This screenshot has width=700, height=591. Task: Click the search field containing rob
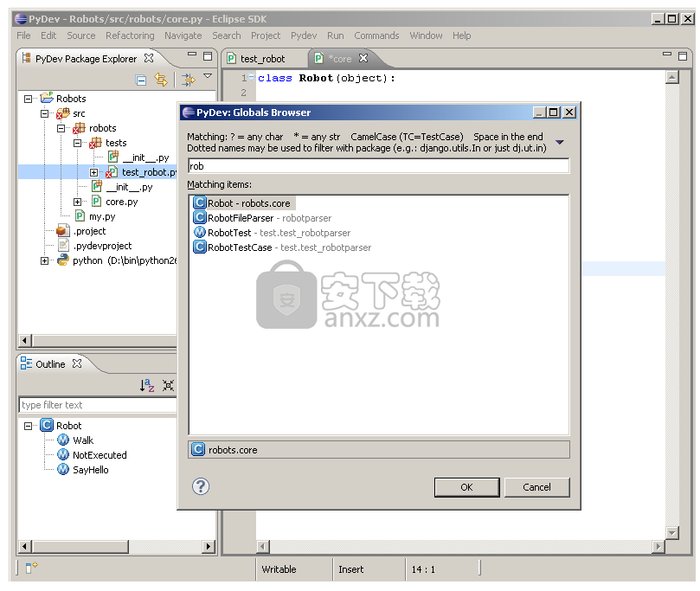click(379, 166)
